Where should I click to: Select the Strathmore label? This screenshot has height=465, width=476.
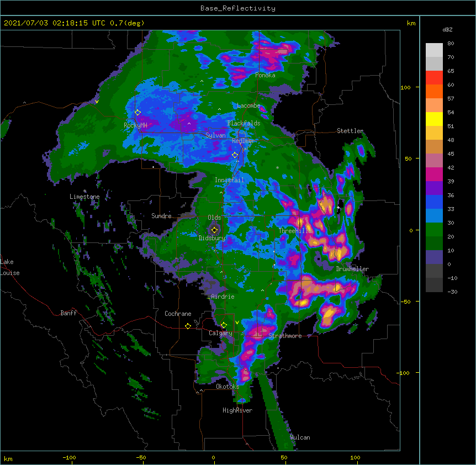(x=285, y=336)
